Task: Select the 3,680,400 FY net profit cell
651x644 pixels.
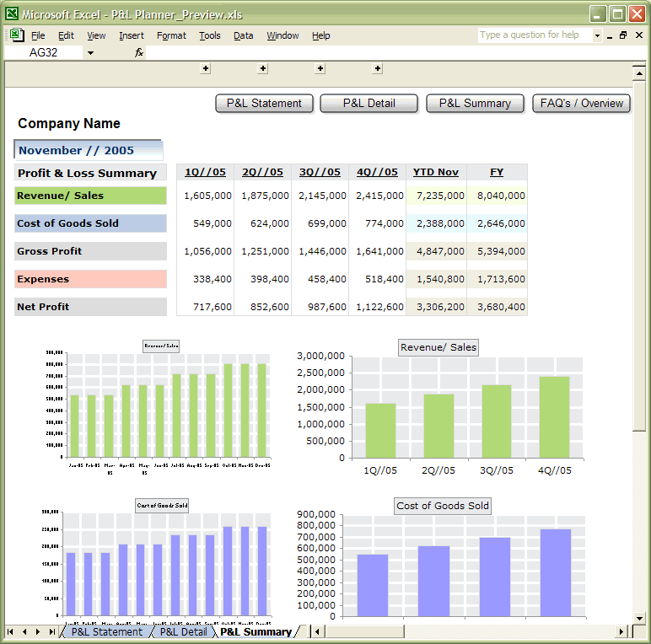Action: (497, 307)
